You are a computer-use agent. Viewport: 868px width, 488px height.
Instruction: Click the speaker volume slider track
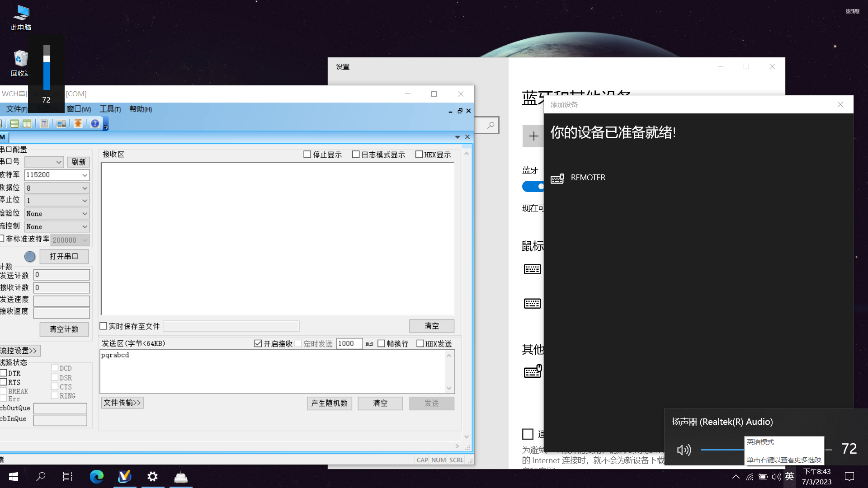723,450
